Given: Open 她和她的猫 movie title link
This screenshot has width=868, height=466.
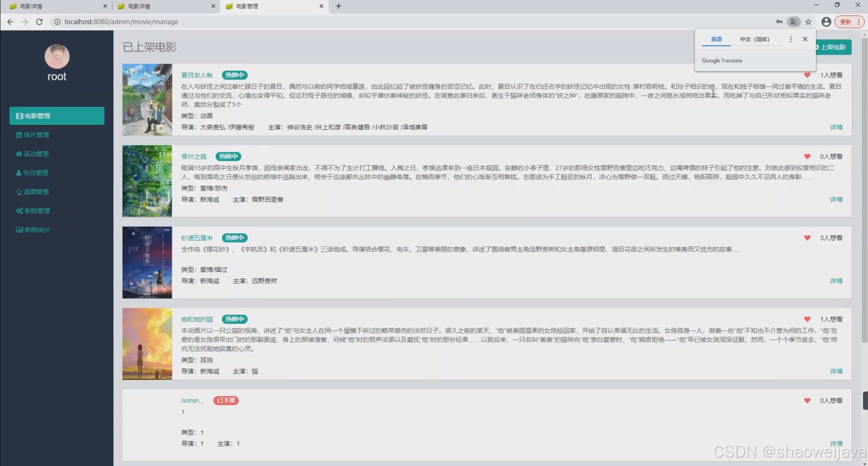Looking at the screenshot, I should pyautogui.click(x=197, y=319).
